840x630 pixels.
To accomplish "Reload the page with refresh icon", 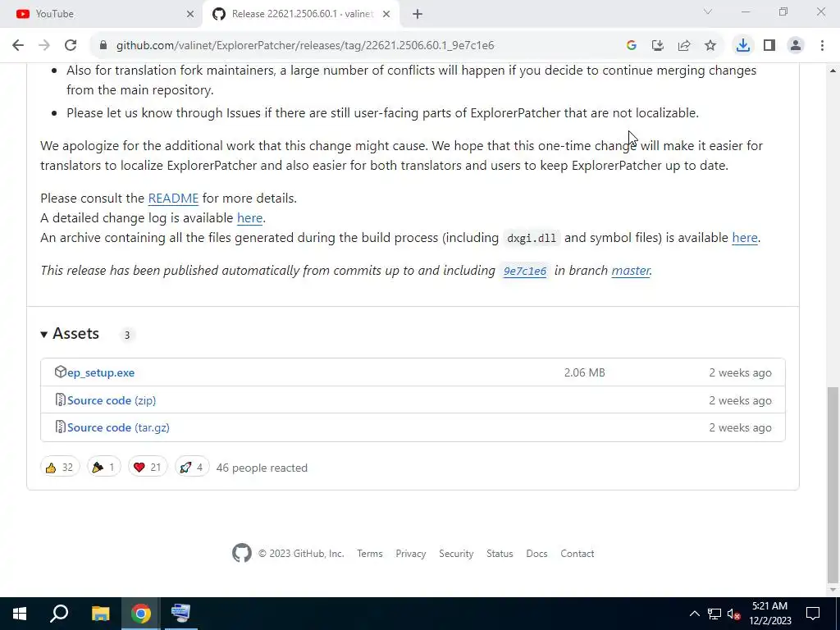I will 71,46.
